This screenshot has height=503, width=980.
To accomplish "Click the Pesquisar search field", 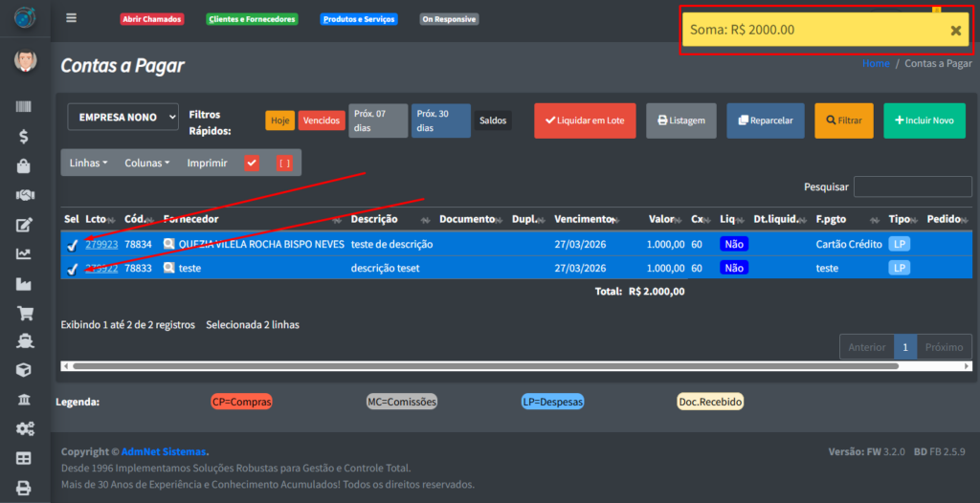I will coord(912,186).
